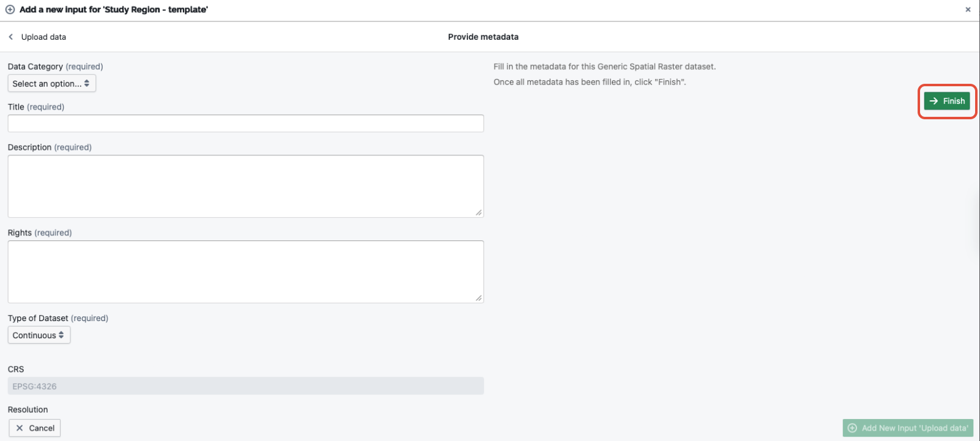980x441 pixels.
Task: Click the X icon on Cancel button
Action: click(x=20, y=428)
